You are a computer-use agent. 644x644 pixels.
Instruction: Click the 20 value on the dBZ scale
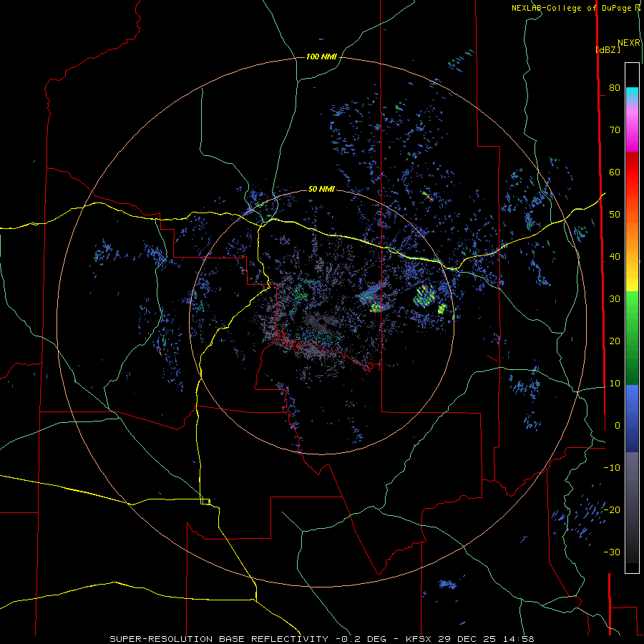[x=615, y=341]
